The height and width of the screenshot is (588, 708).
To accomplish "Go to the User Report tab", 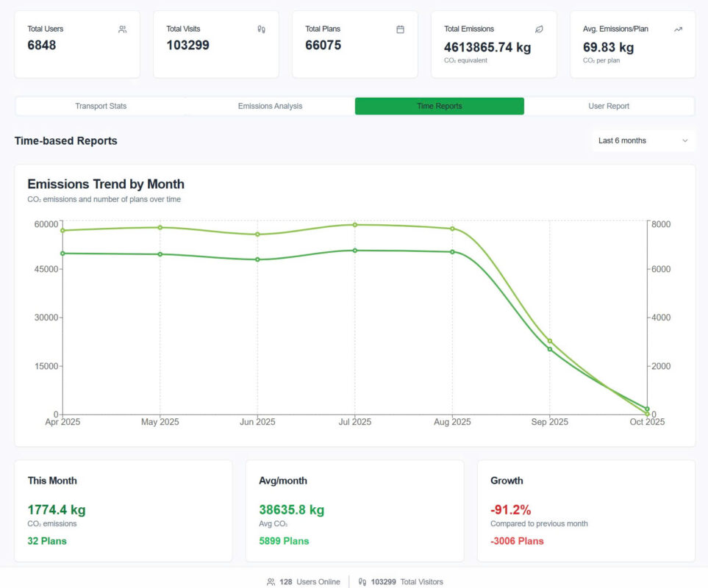I will (609, 106).
